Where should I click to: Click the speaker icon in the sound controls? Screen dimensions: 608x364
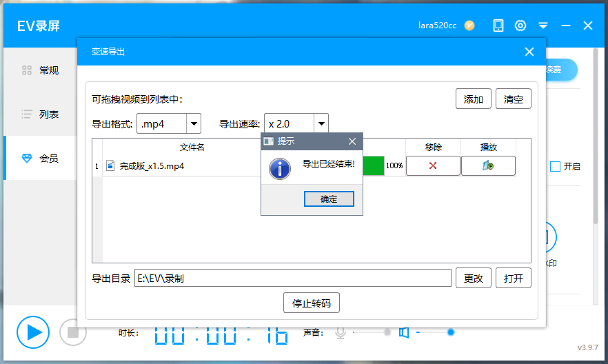point(404,332)
